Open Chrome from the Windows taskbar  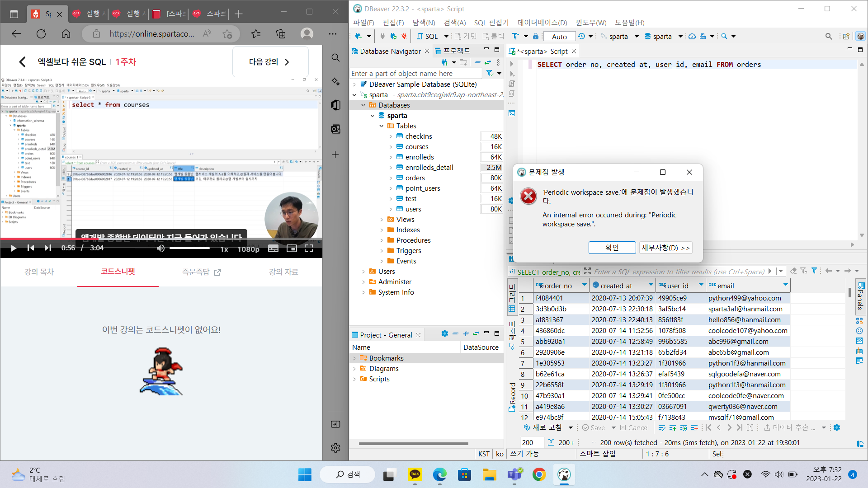click(539, 474)
